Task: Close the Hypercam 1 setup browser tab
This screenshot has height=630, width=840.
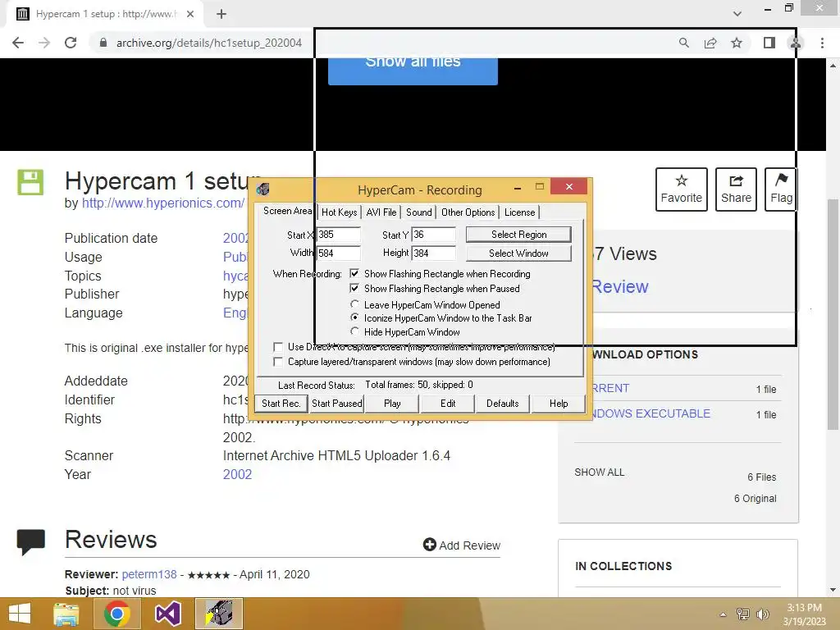Action: tap(190, 14)
